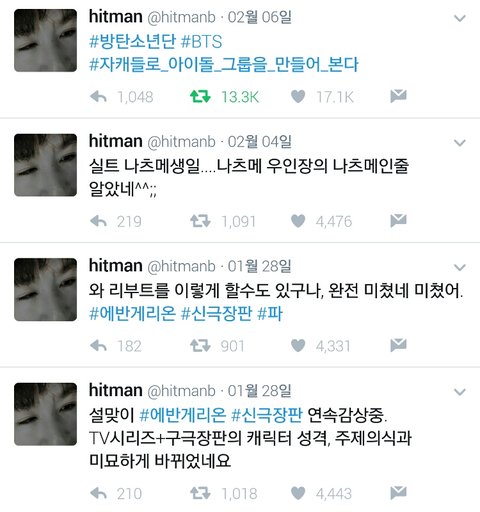
Task: Retweet the tweet with 1,091 retweets
Action: pyautogui.click(x=200, y=221)
